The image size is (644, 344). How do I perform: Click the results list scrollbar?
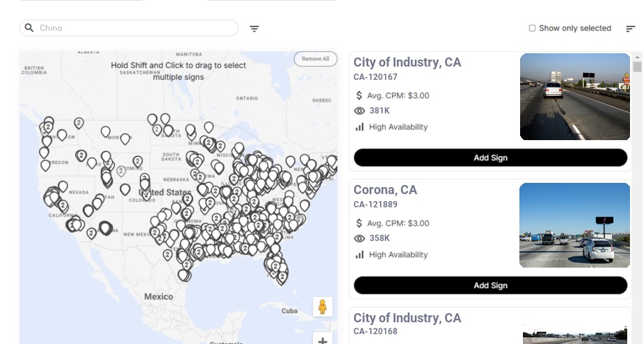637,67
